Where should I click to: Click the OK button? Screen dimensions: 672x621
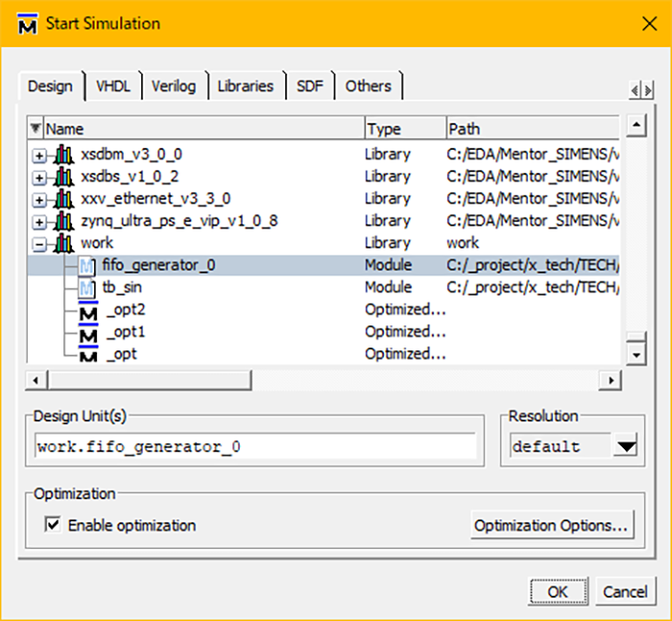point(558,592)
